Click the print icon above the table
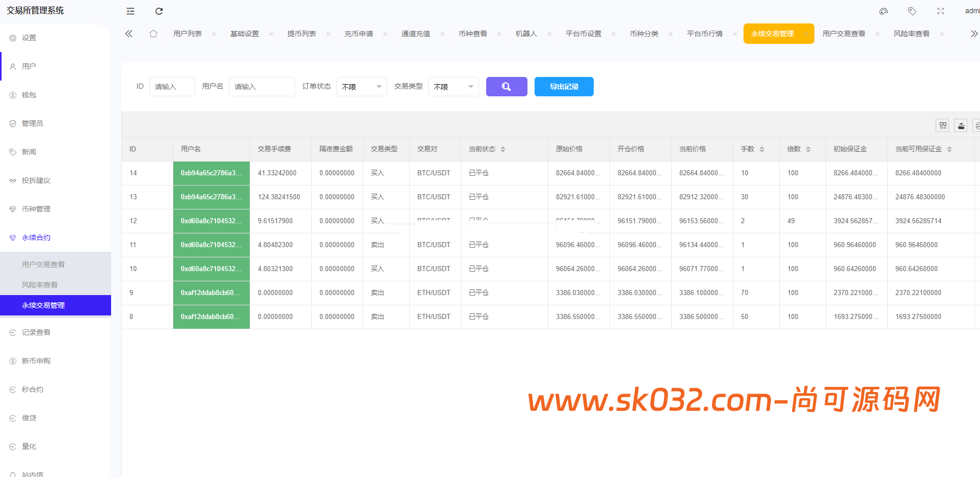Image resolution: width=980 pixels, height=477 pixels. (977, 125)
